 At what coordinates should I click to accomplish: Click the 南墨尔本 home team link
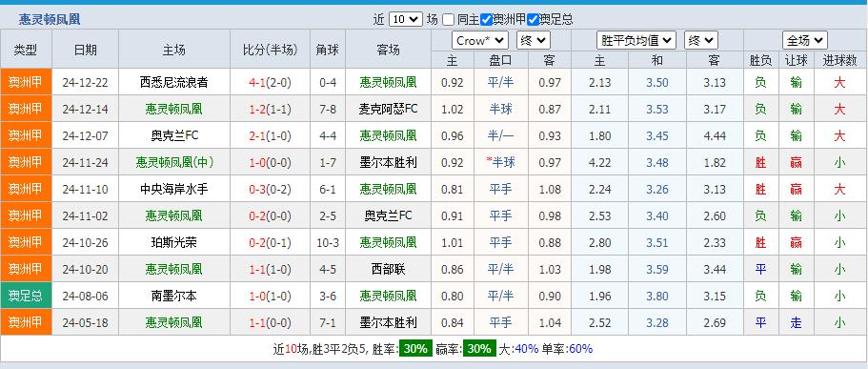[x=173, y=296]
